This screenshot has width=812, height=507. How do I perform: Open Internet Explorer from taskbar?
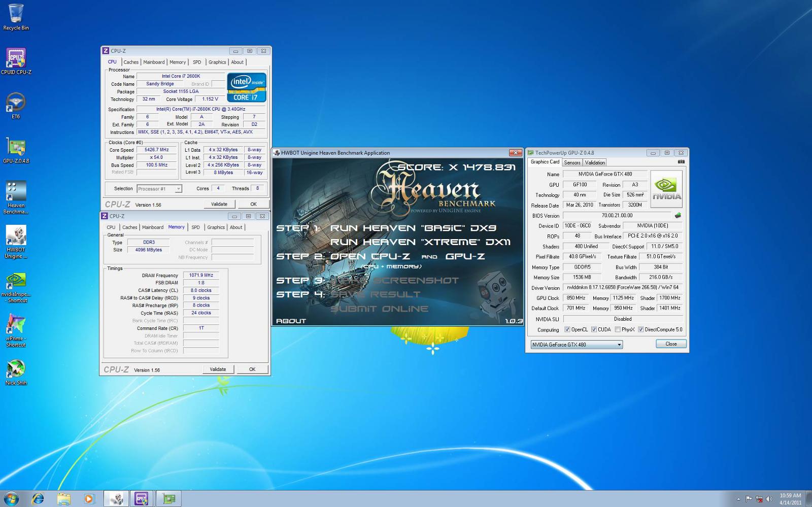click(x=38, y=499)
